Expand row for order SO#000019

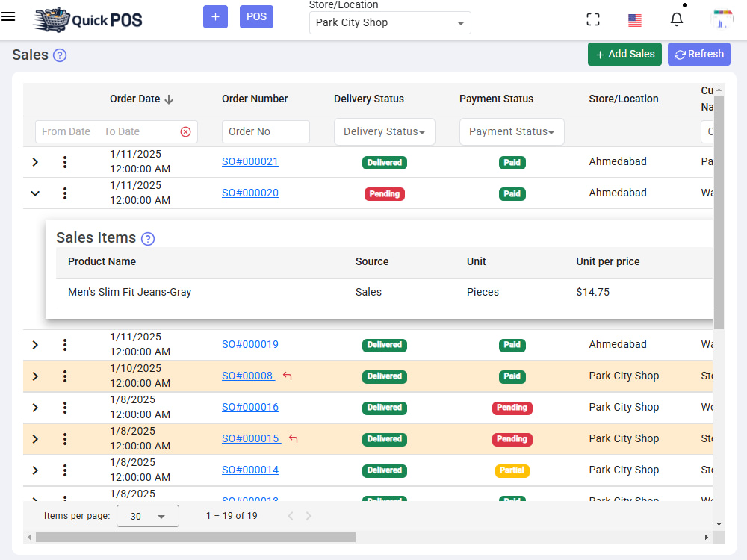click(35, 345)
